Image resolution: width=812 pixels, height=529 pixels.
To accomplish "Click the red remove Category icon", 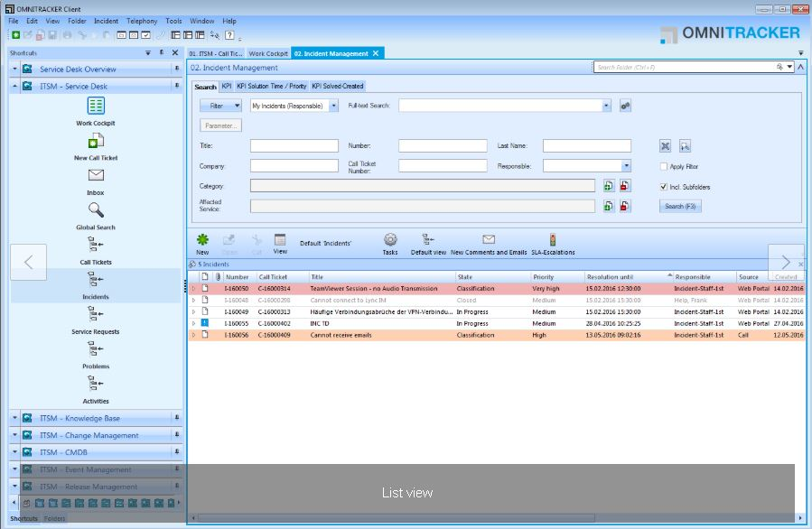I will tap(624, 185).
